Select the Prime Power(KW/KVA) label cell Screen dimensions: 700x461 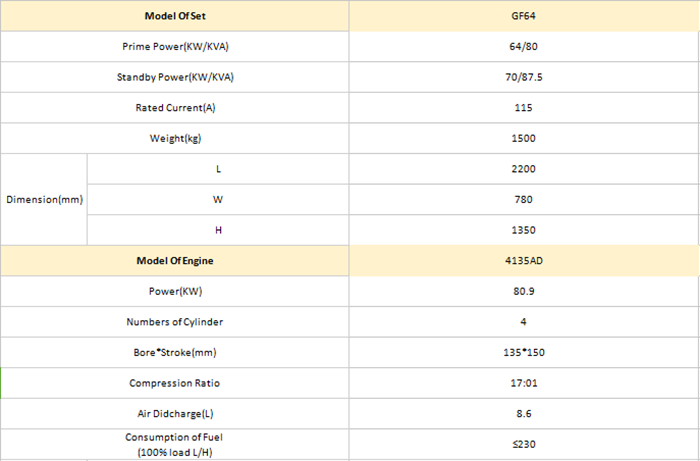(x=175, y=47)
